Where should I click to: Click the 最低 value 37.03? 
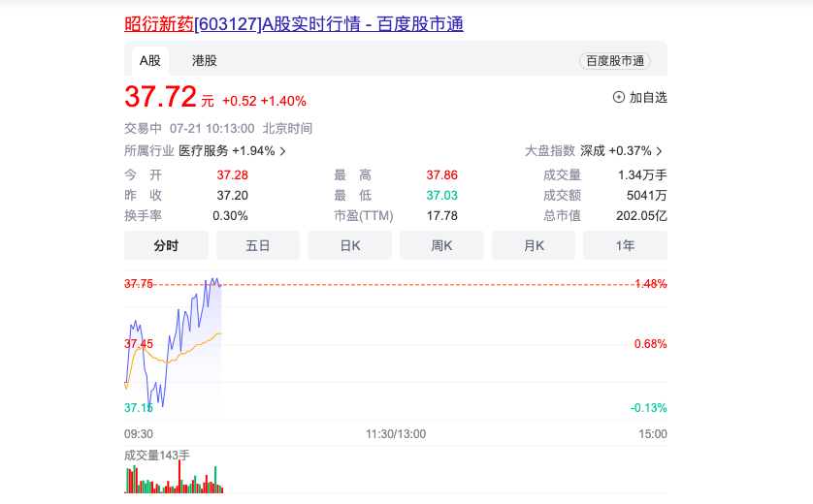coord(441,195)
